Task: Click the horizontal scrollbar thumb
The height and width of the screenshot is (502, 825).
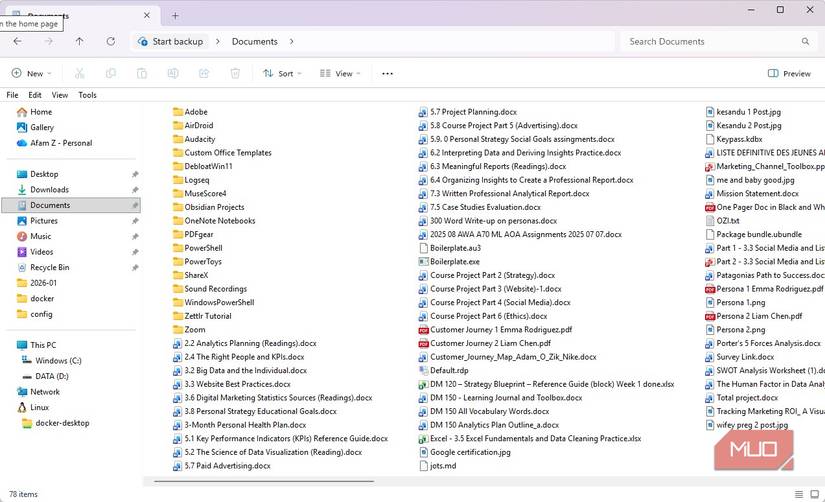Action: (264, 481)
